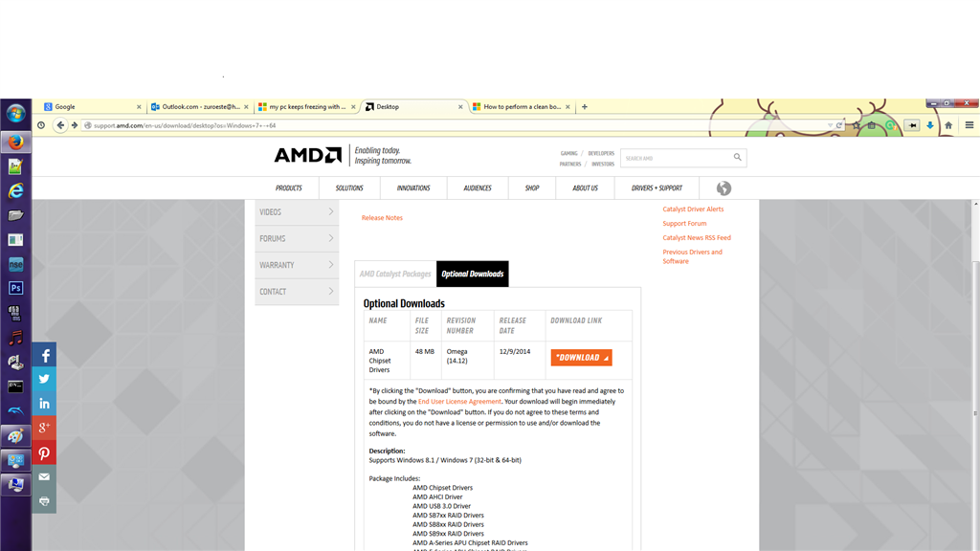This screenshot has height=551, width=980.
Task: Click the history clock icon beside back button
Action: click(41, 125)
